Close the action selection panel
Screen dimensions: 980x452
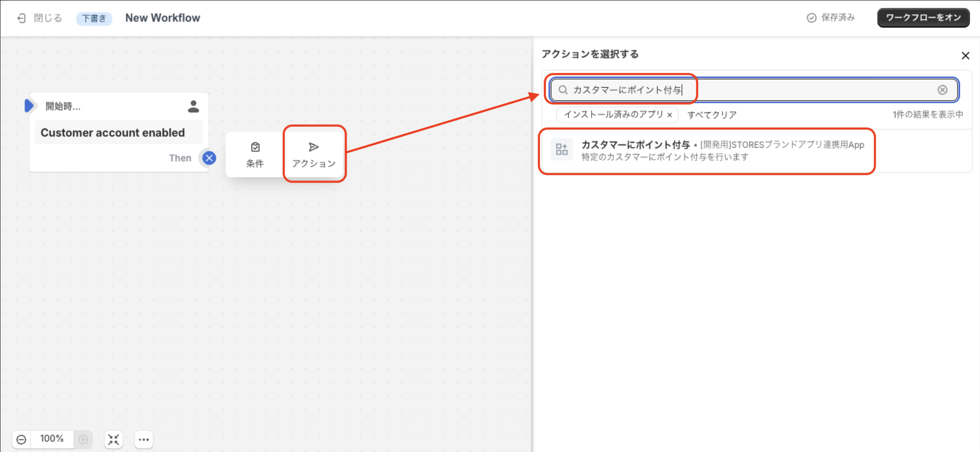pos(965,55)
